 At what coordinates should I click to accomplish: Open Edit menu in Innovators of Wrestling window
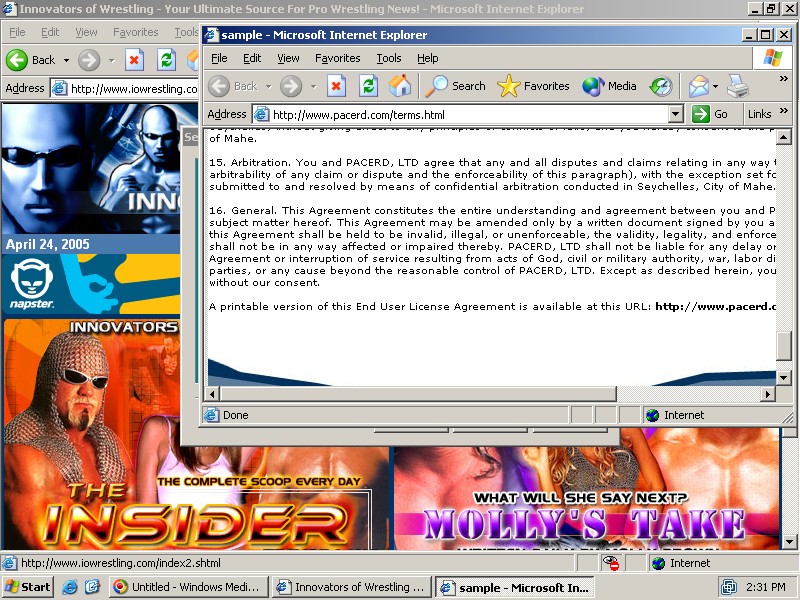tap(50, 32)
